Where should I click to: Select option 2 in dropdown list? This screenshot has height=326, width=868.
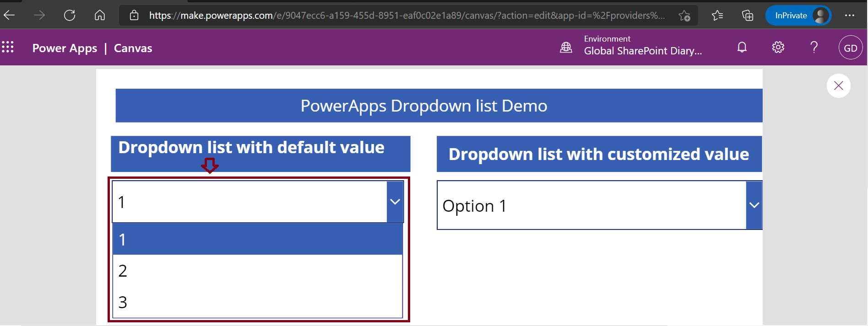pyautogui.click(x=258, y=271)
